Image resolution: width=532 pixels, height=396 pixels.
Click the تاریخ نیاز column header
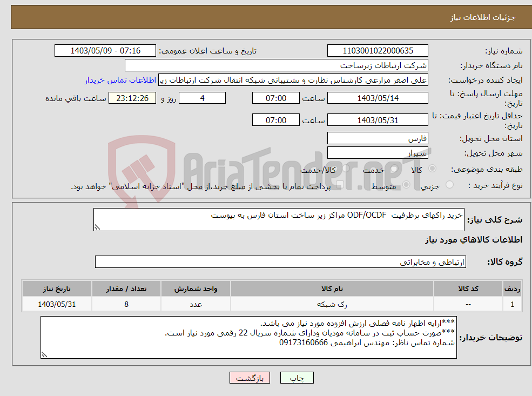[57, 289]
